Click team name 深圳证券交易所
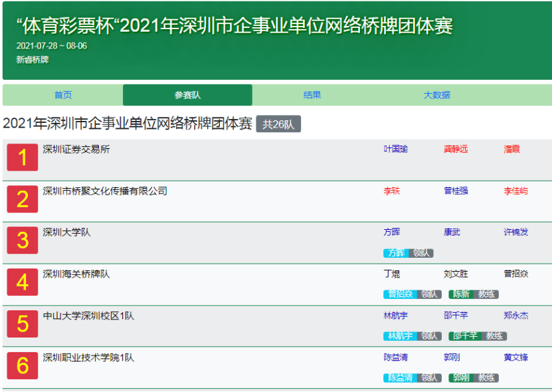This screenshot has height=392, width=552. point(76,149)
